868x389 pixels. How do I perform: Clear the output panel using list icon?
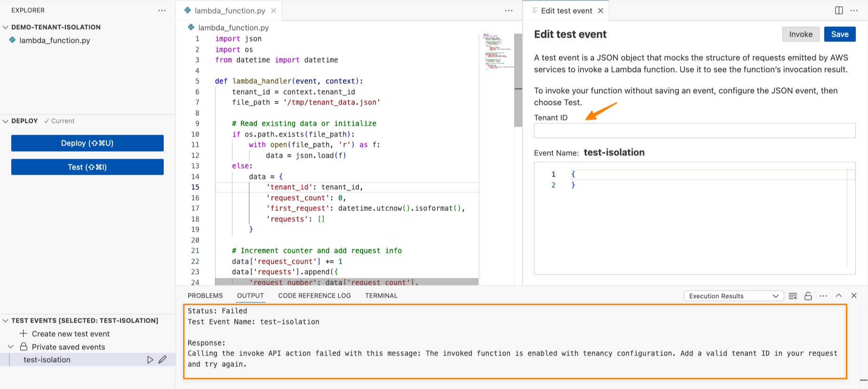pos(793,296)
